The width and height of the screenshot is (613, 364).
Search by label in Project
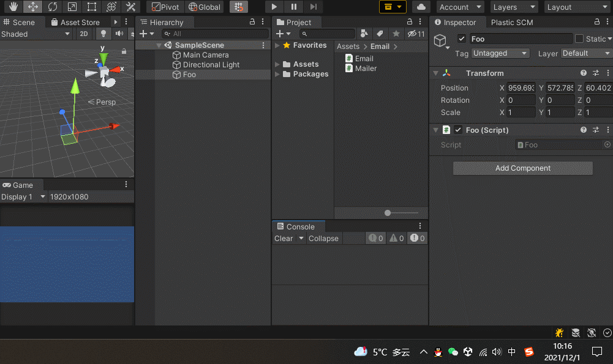pos(380,34)
